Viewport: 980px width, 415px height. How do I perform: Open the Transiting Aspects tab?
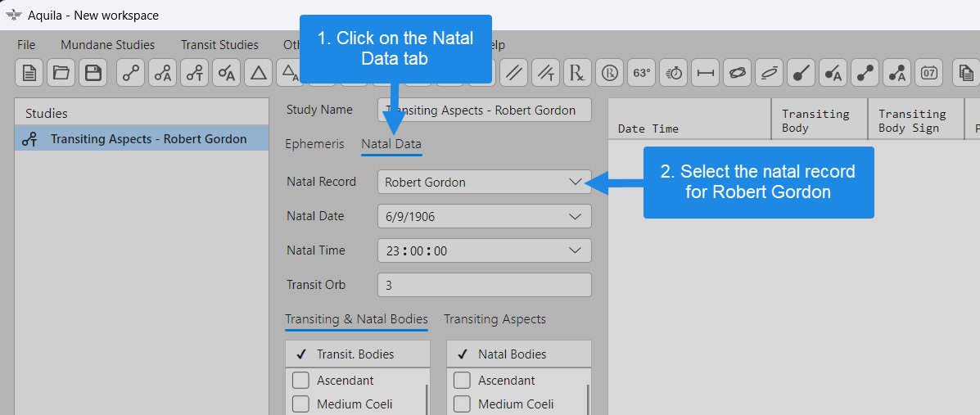coord(495,319)
